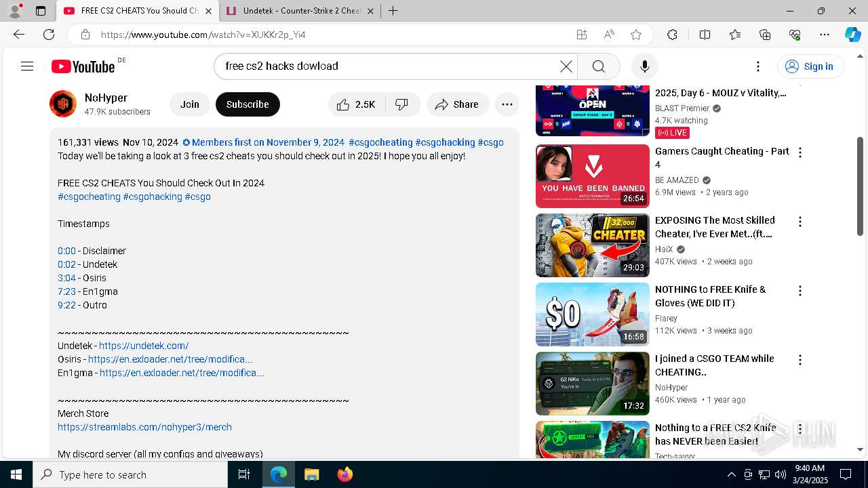Subscribe to NoHyper channel
The image size is (868, 488).
click(248, 104)
